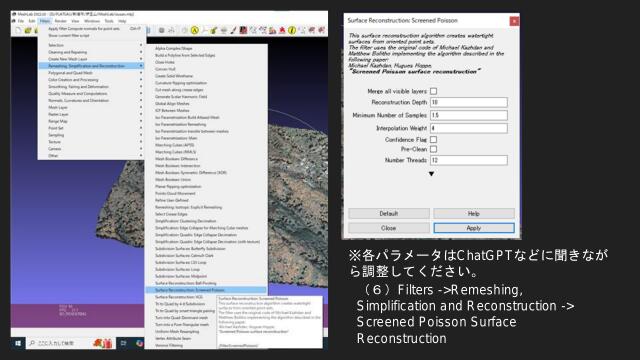
Task: Expand Smoothing, Fairing and Deformation submenu
Action: [x=91, y=87]
